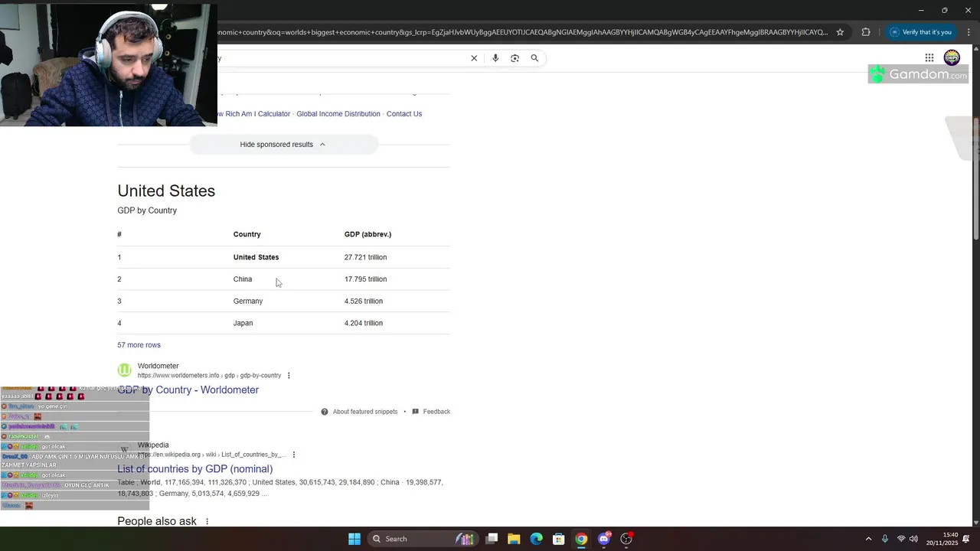
Task: Click the Country column header
Action: point(247,234)
